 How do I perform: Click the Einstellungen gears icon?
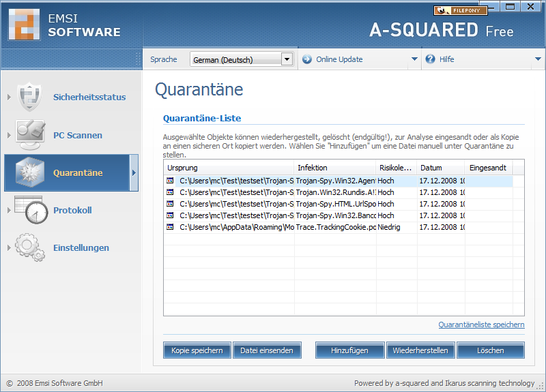[x=30, y=247]
